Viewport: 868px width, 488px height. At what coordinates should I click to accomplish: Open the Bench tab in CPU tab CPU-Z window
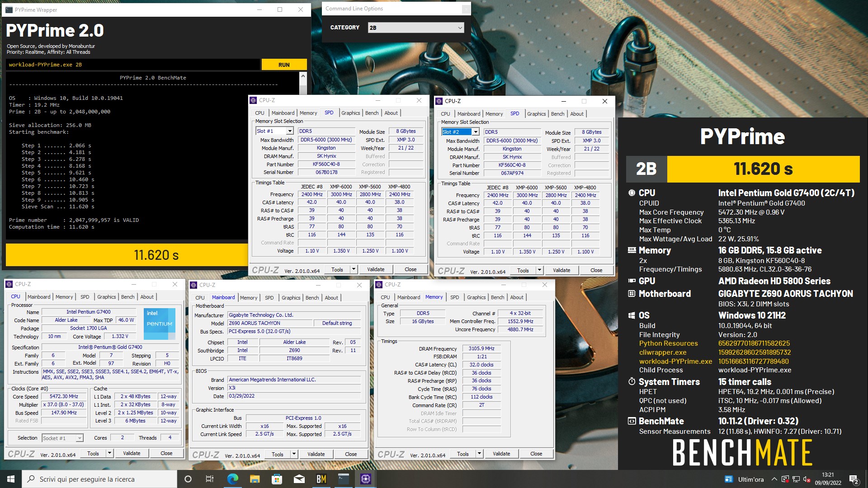[x=128, y=297]
